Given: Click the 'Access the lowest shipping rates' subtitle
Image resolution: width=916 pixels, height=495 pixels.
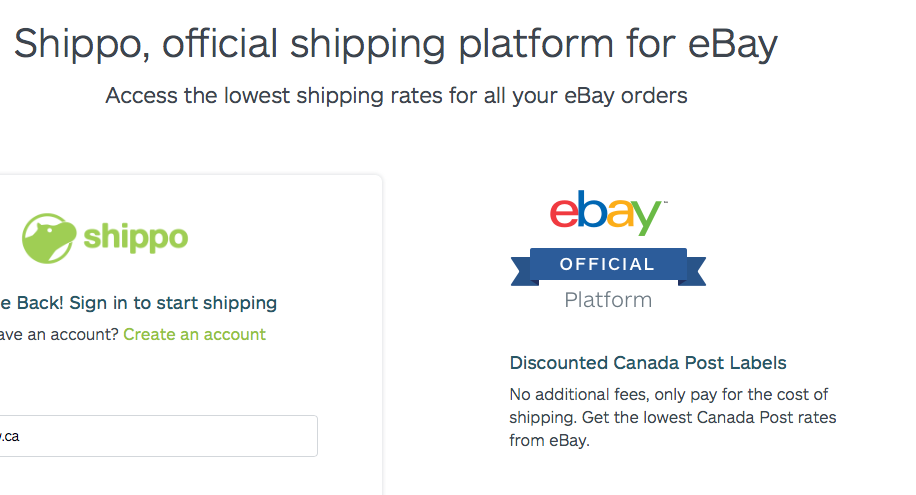Looking at the screenshot, I should tap(396, 96).
